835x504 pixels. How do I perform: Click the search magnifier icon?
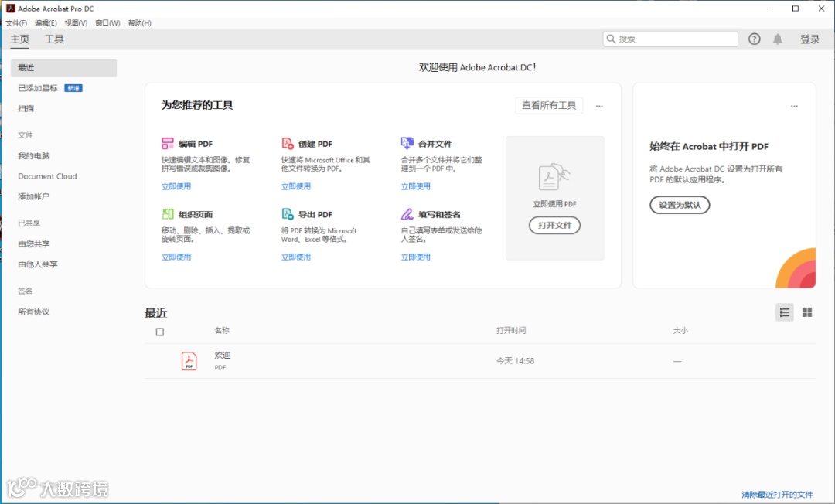[612, 39]
